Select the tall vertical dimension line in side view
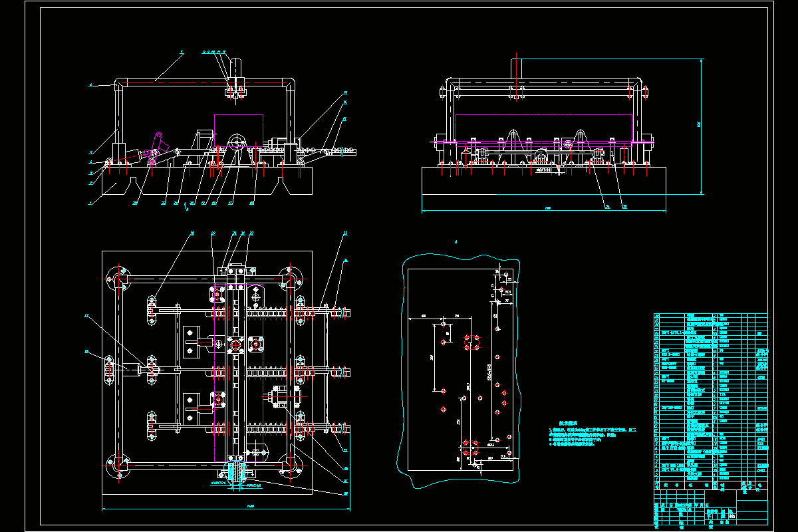 (x=702, y=126)
